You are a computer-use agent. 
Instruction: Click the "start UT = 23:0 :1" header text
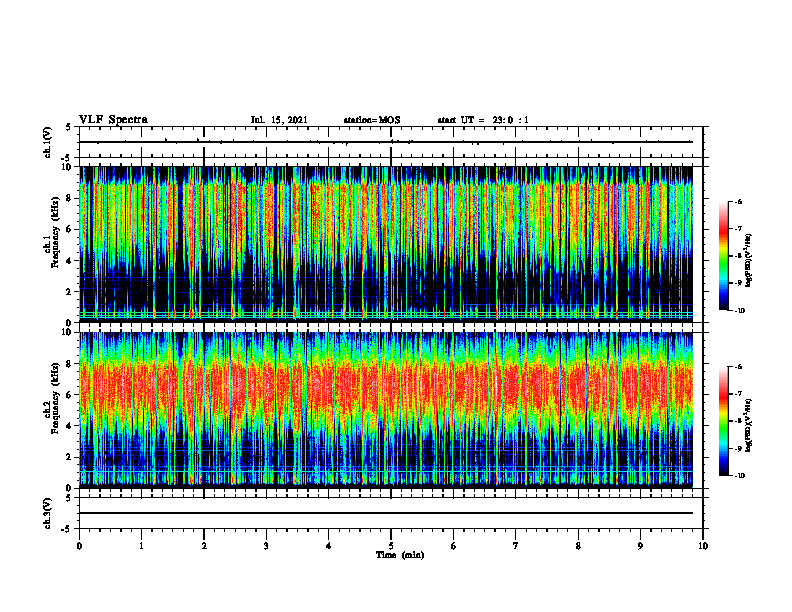[x=483, y=120]
